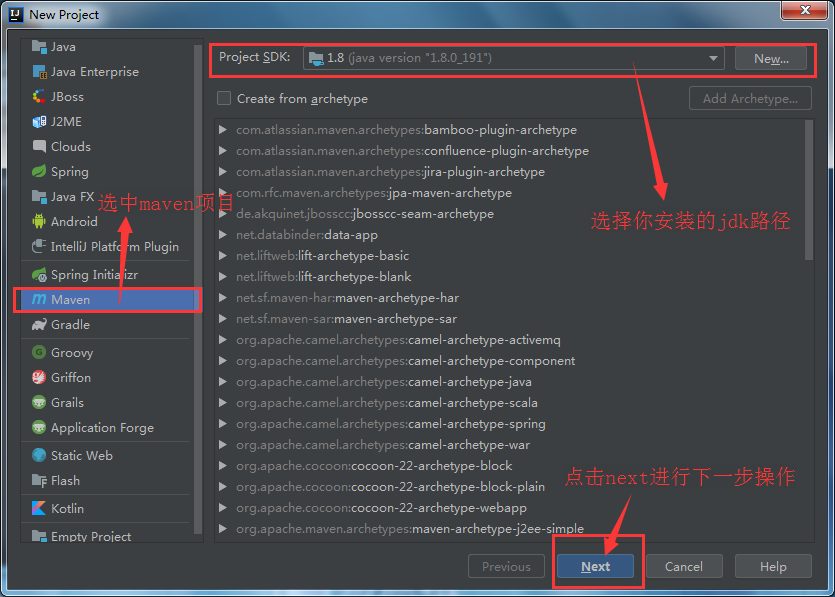Click the Empty Project folder icon

pyautogui.click(x=39, y=536)
